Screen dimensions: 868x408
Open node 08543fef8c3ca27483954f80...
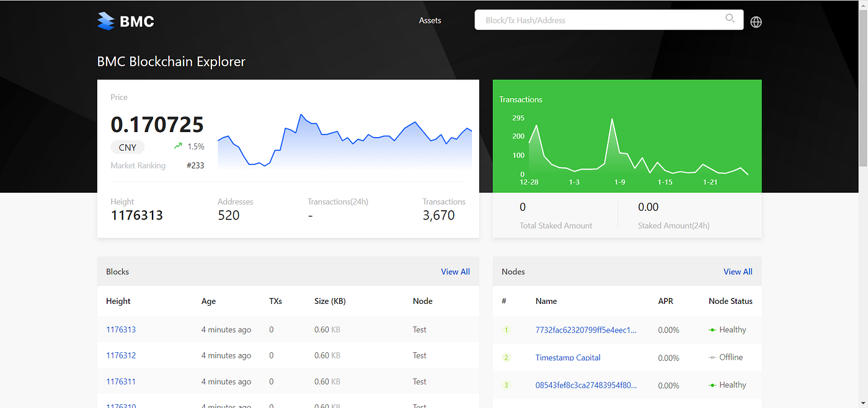pyautogui.click(x=586, y=385)
